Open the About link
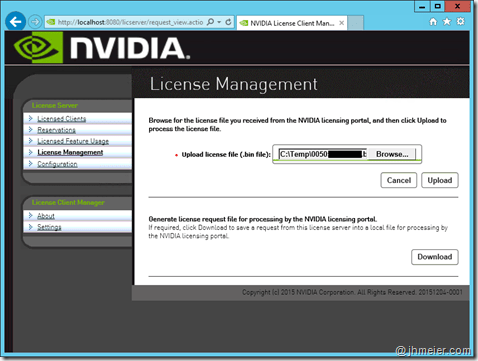Screen dimensions: 478x361 click(46, 216)
